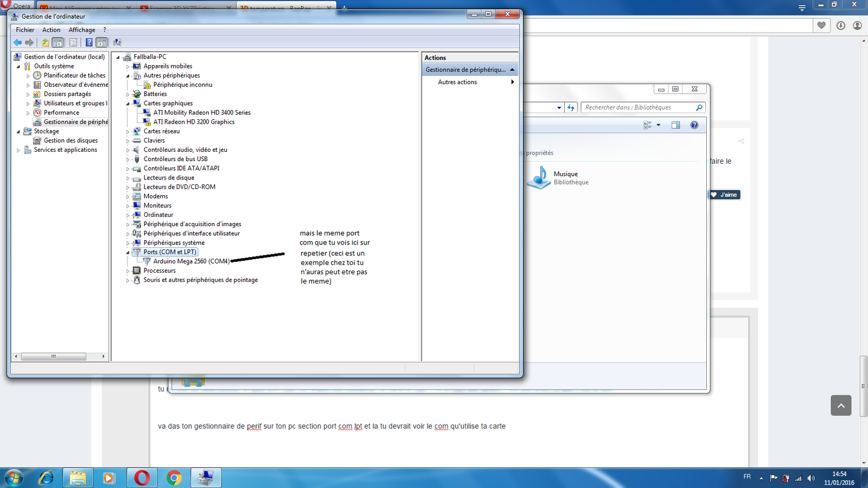Toggle the show/hide console tree icon

pos(58,42)
